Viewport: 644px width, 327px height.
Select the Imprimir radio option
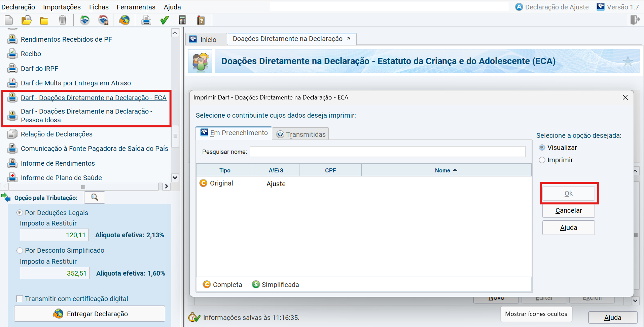[542, 160]
